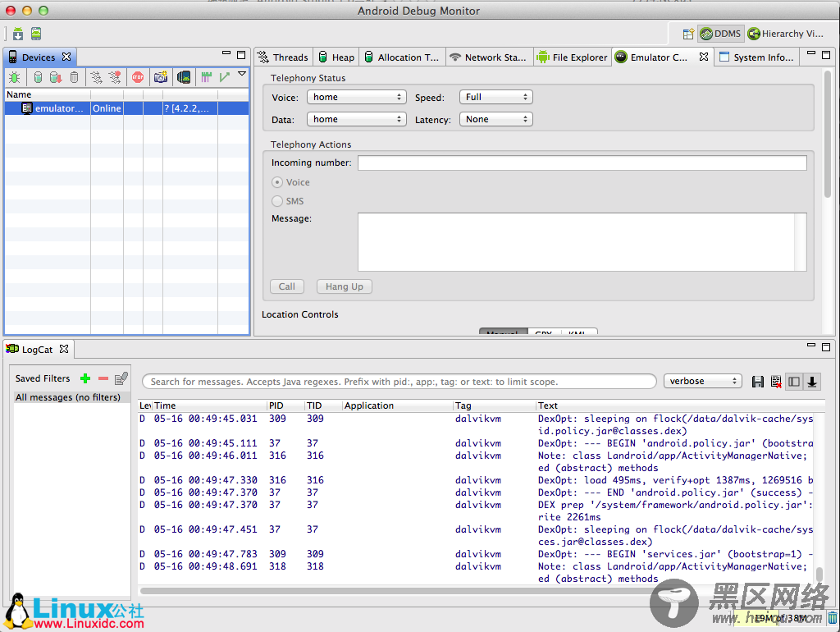840x632 pixels.
Task: Open the Network Statistics tab
Action: pyautogui.click(x=489, y=57)
